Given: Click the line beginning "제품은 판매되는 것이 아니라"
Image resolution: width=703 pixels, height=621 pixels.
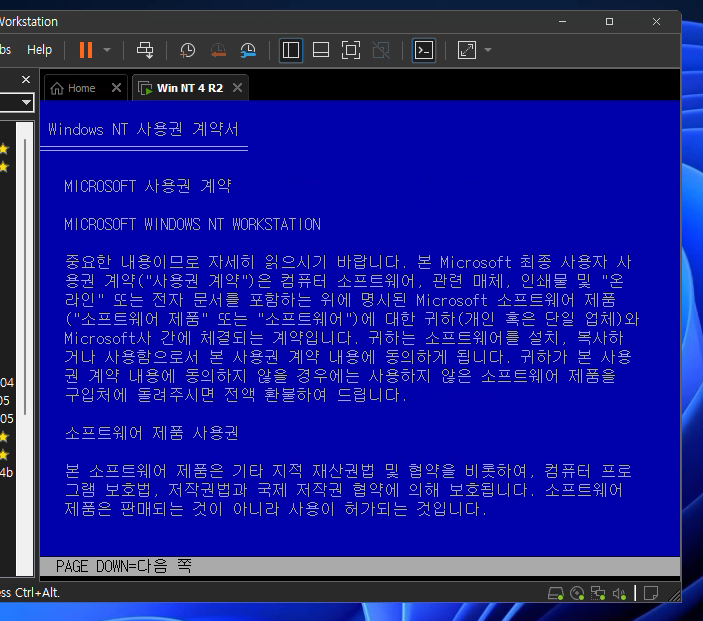Looking at the screenshot, I should [x=276, y=508].
